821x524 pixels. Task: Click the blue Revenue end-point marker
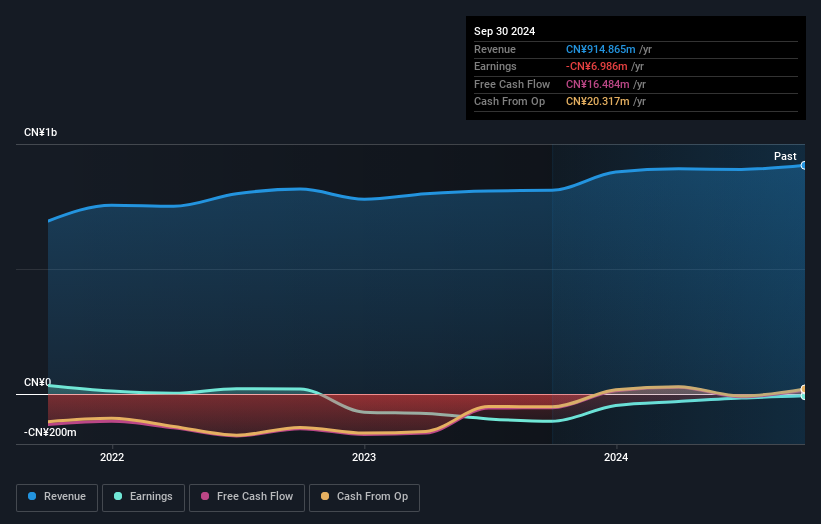pyautogui.click(x=804, y=165)
